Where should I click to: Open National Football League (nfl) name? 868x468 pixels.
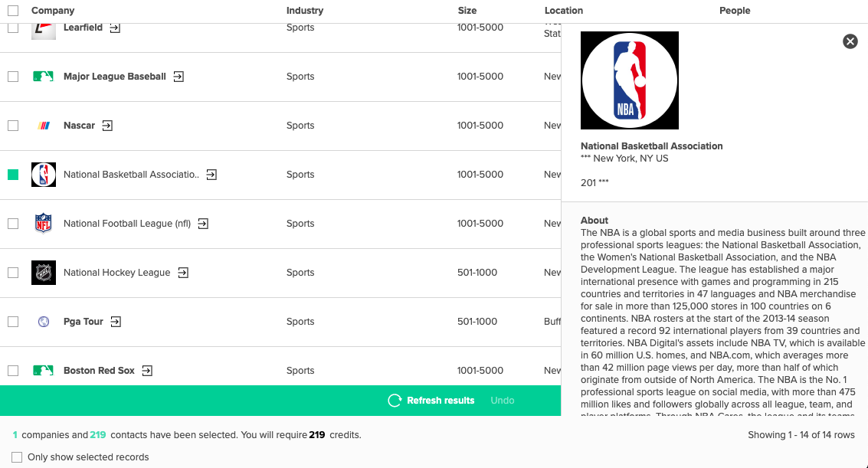(x=126, y=224)
